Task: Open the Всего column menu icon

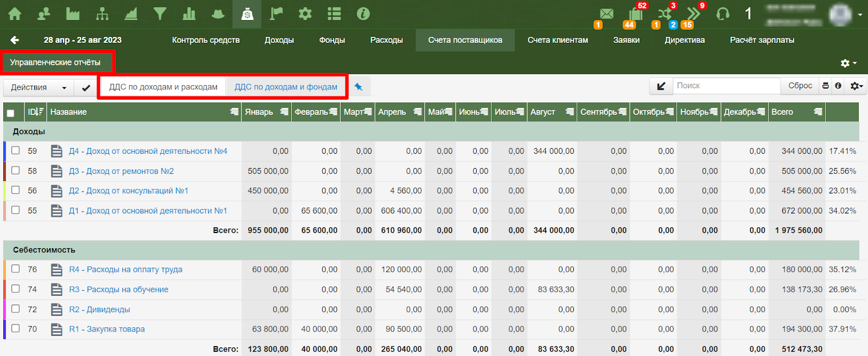Action: coord(818,112)
